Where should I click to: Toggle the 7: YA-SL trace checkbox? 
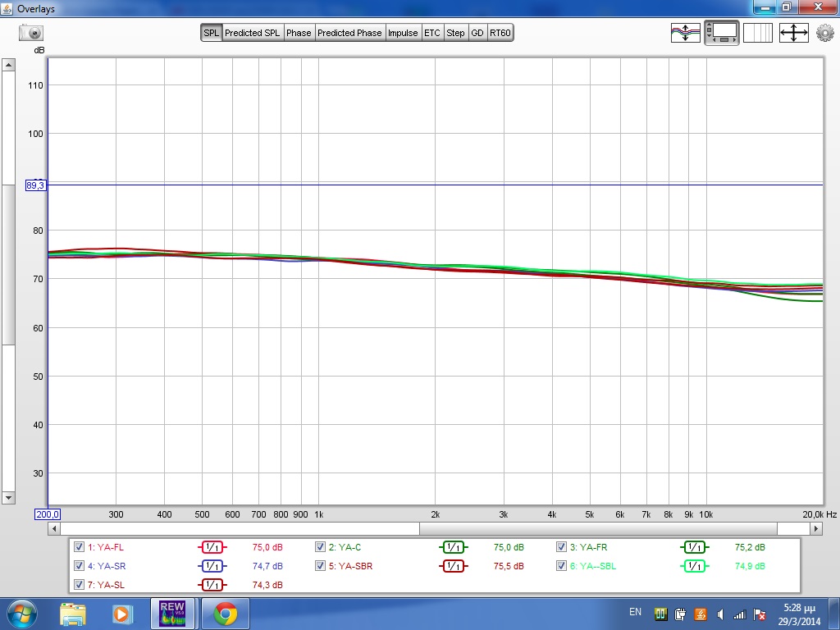[80, 584]
